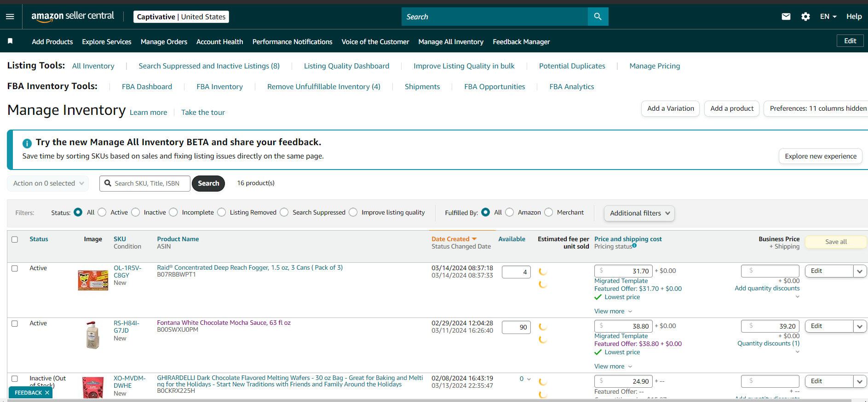
Task: Open Edit dropdown arrow for Raid Fogger row
Action: (860, 271)
